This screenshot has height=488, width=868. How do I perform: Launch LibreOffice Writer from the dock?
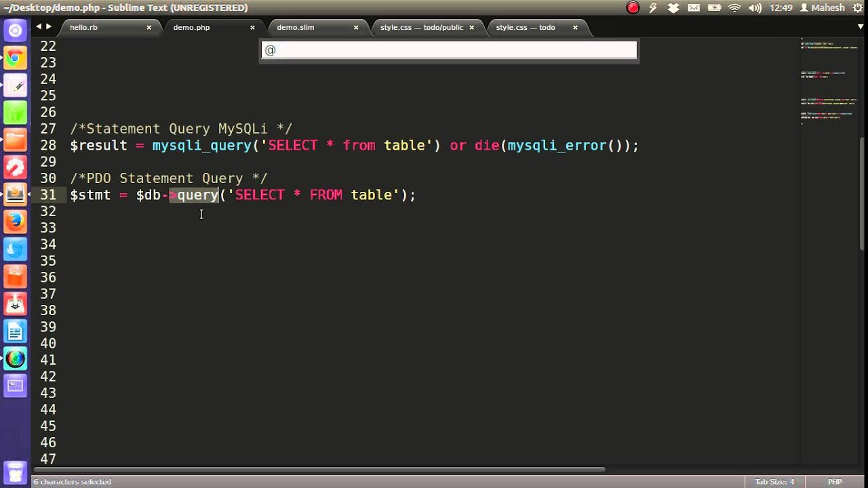coord(15,331)
